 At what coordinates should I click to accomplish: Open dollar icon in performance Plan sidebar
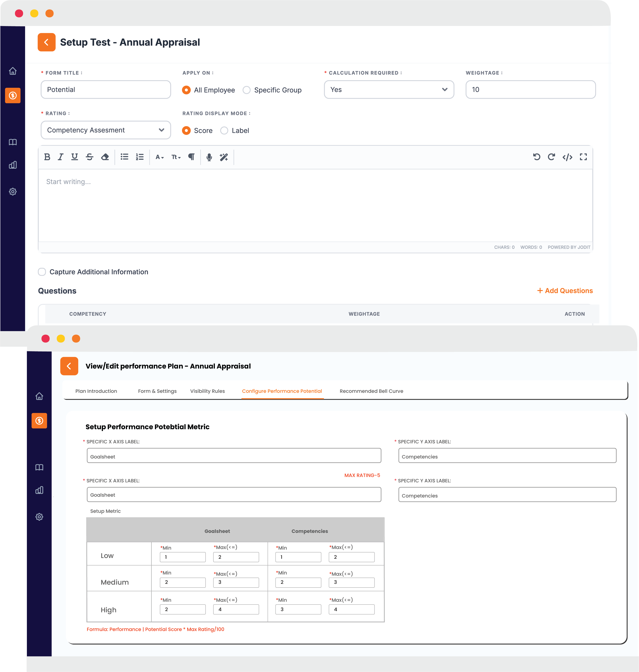click(x=39, y=421)
